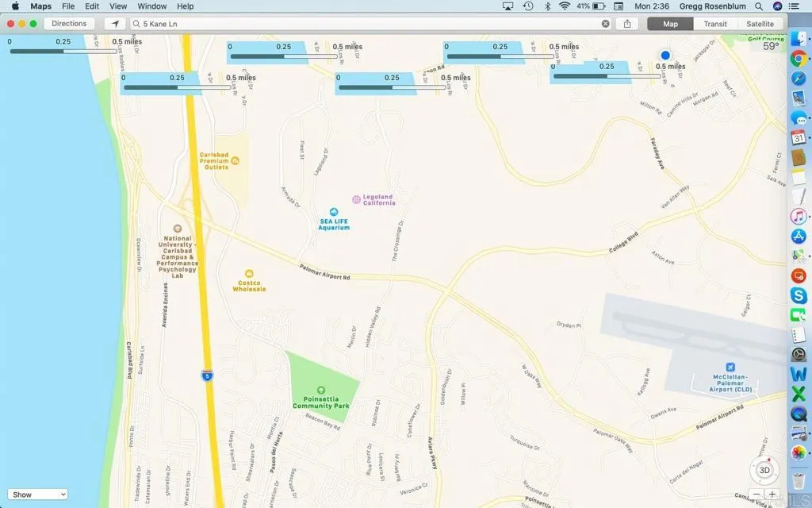Screen dimensions: 812x508
Task: Switch to the Satellite view tab
Action: tap(760, 24)
